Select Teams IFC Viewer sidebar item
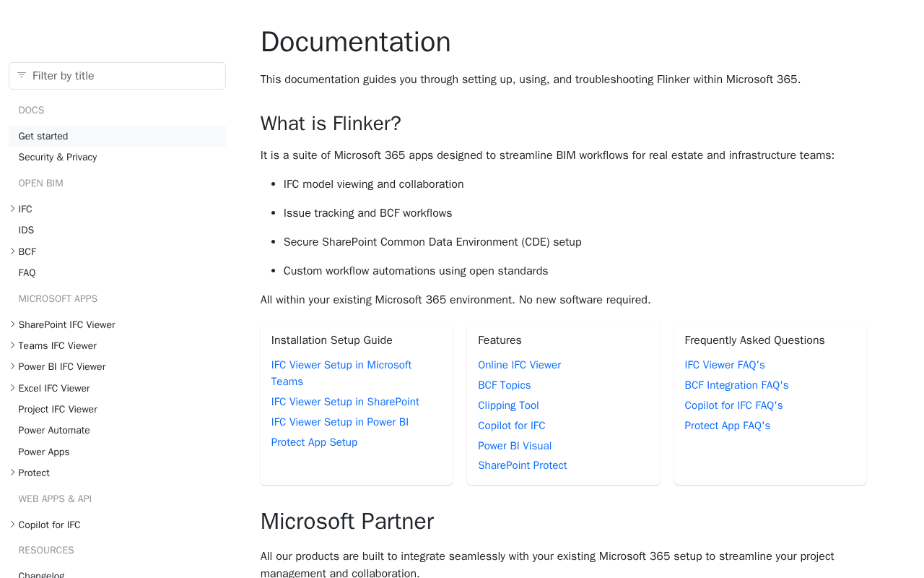924x578 pixels. (57, 346)
